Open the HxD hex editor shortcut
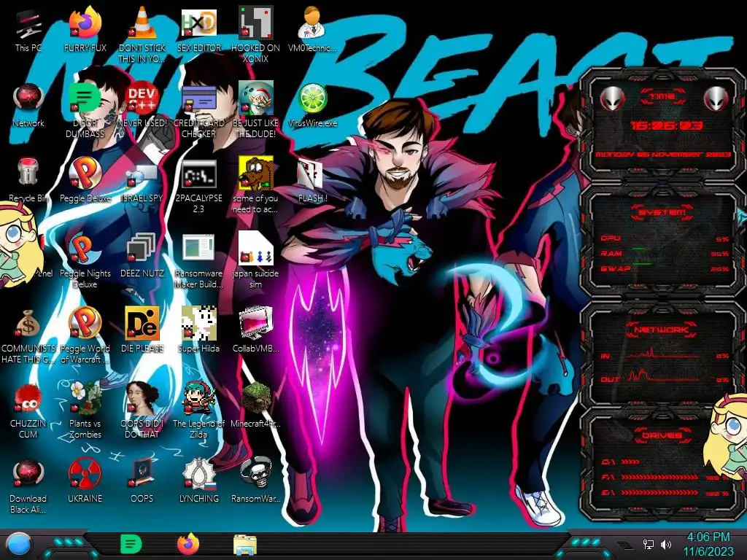Image resolution: width=747 pixels, height=560 pixels. point(199,31)
